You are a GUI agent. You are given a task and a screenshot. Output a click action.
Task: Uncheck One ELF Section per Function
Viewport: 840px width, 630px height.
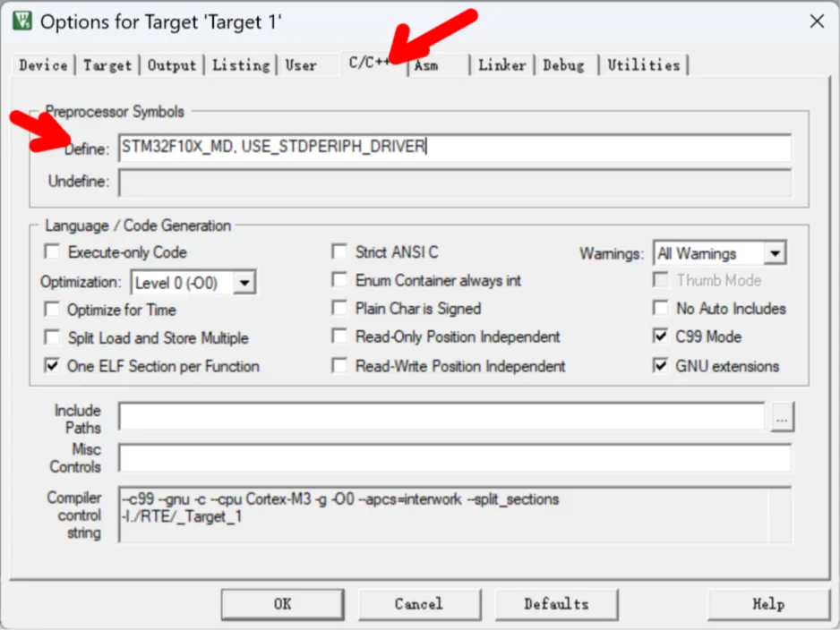[52, 366]
